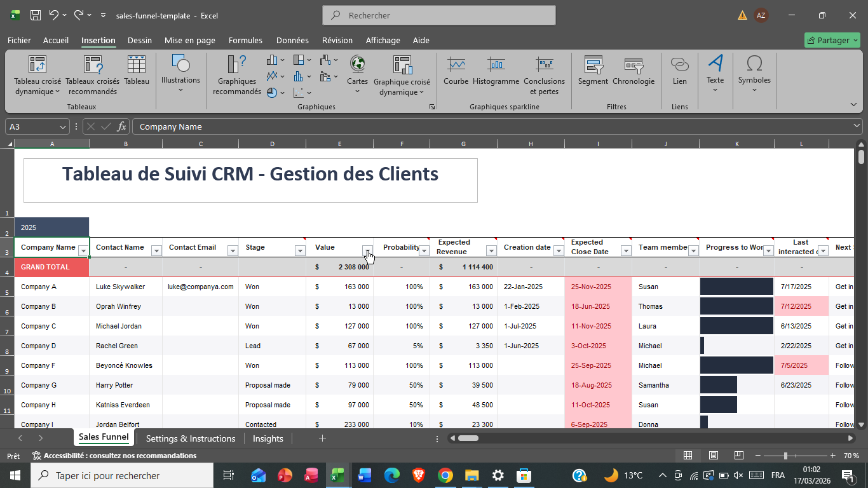Image resolution: width=868 pixels, height=488 pixels.
Task: Switch to Normal view in status bar
Action: 688,456
